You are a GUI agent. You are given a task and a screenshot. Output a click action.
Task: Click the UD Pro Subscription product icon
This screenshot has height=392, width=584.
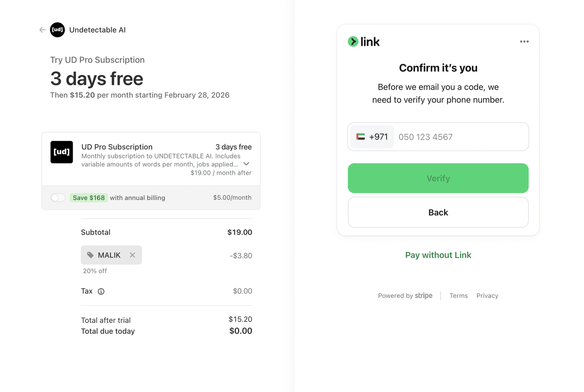61,152
